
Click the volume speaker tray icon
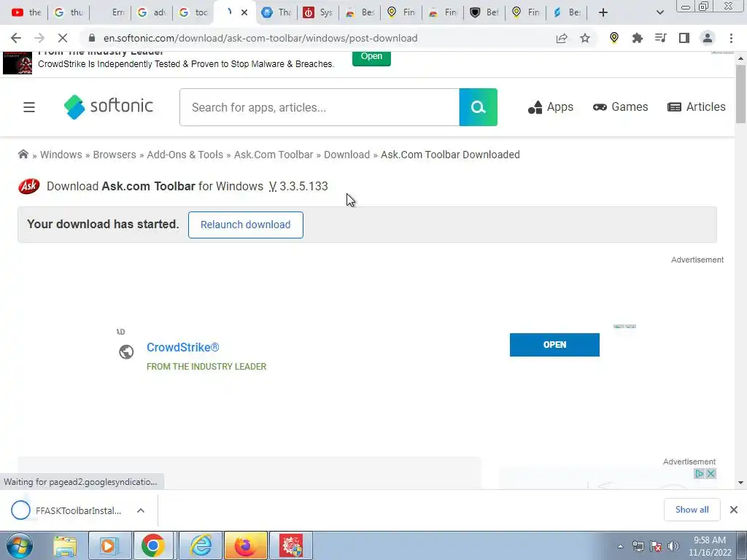tap(673, 546)
